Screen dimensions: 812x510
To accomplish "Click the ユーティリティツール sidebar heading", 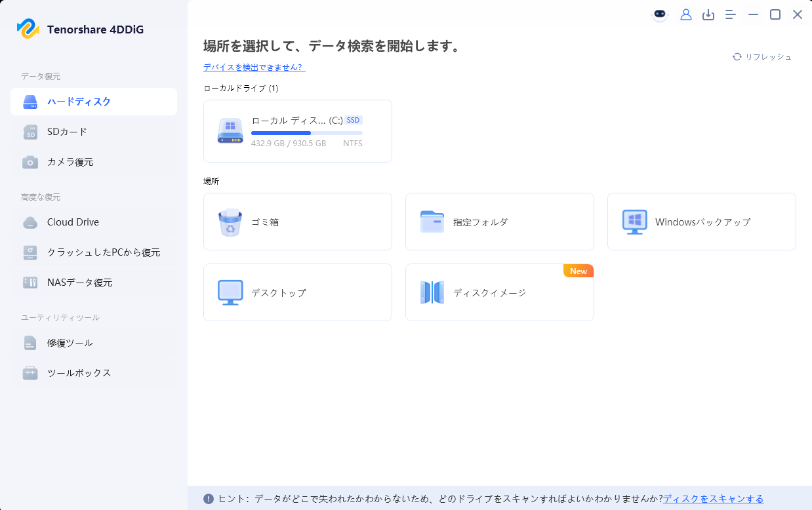I will 60,318.
